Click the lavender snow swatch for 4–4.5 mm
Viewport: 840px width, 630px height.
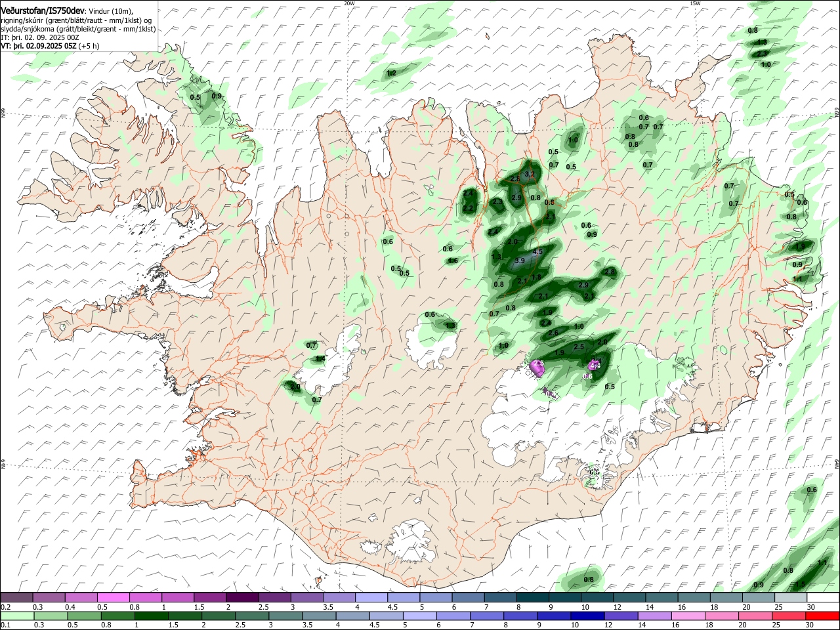tap(371, 598)
